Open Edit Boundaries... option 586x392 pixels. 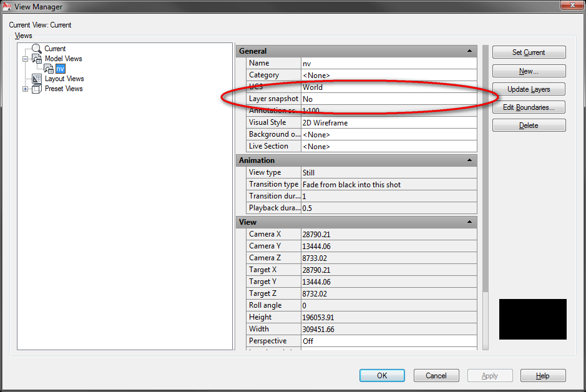tap(529, 107)
